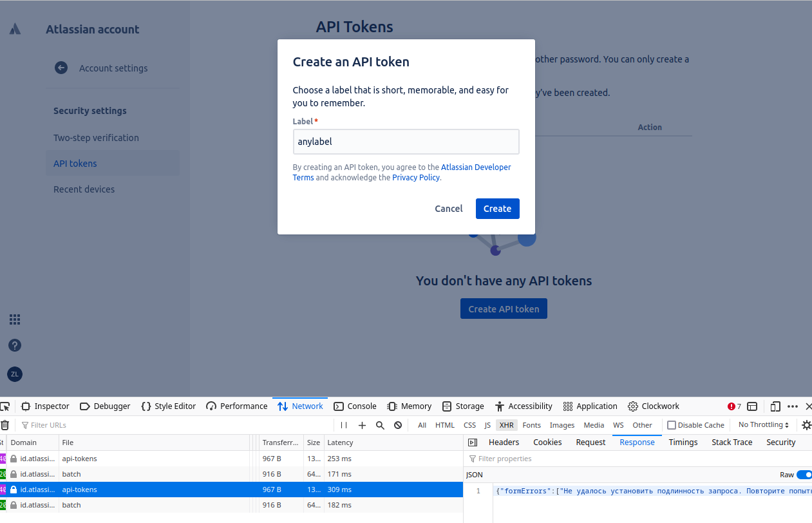The image size is (812, 523).
Task: Filter requests by Images
Action: pos(562,425)
